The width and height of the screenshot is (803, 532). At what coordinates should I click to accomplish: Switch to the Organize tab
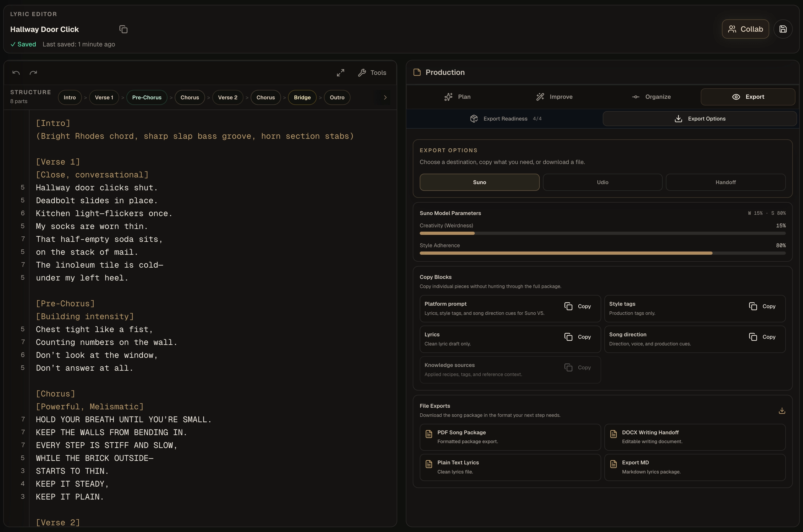[x=651, y=97]
